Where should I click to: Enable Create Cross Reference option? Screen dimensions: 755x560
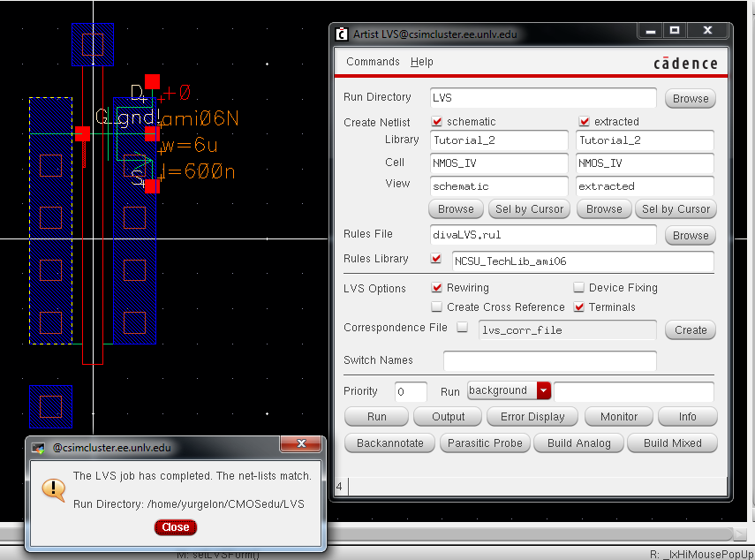pyautogui.click(x=437, y=306)
